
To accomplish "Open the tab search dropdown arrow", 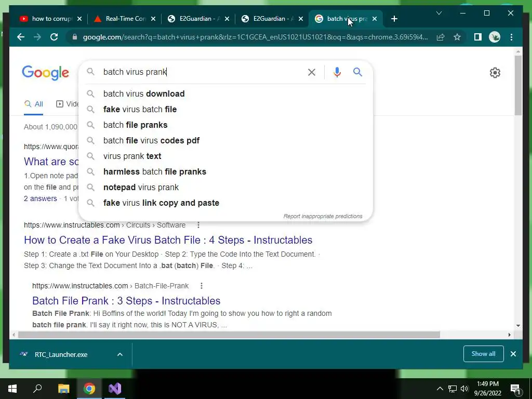I will pos(438,13).
